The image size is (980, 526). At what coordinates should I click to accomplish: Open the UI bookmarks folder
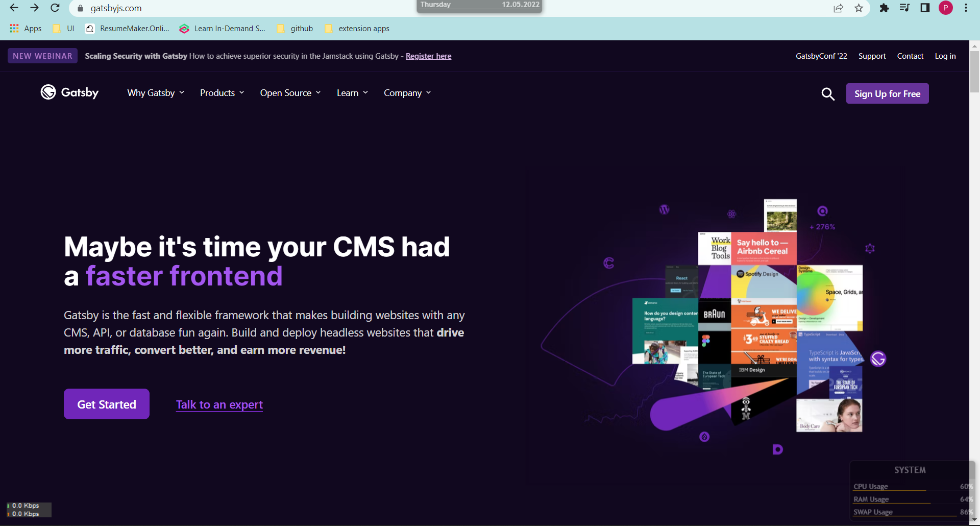click(x=63, y=29)
